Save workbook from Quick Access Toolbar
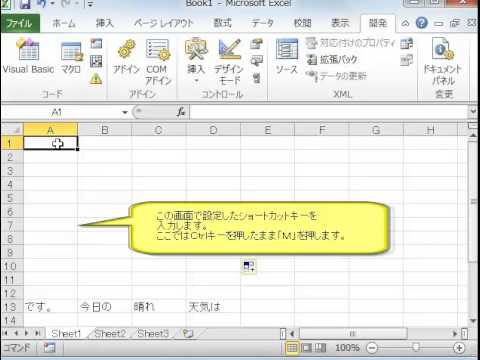 coord(25,4)
